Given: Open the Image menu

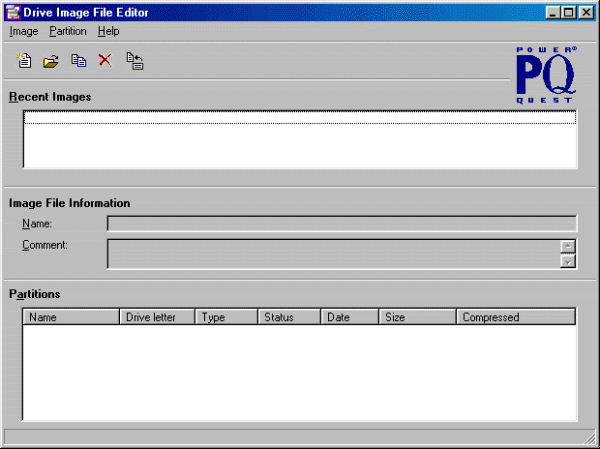Looking at the screenshot, I should 24,31.
